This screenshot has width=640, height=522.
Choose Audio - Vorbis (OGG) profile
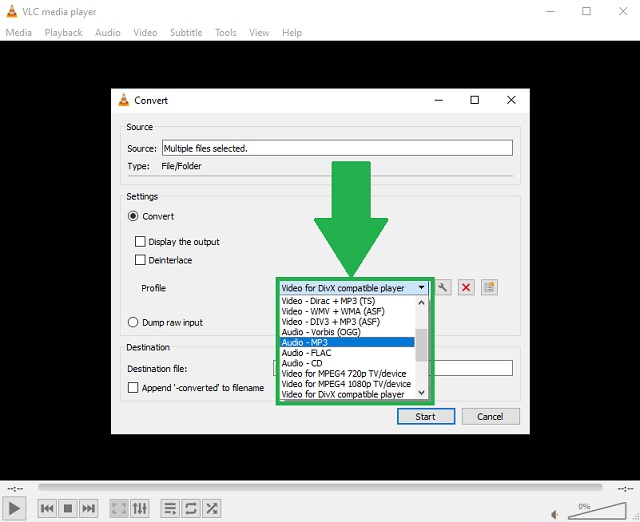(347, 332)
